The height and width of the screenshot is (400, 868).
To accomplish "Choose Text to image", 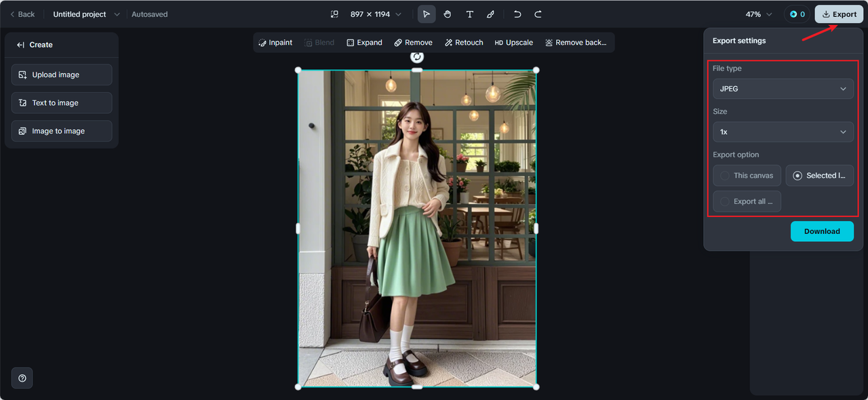I will click(62, 103).
